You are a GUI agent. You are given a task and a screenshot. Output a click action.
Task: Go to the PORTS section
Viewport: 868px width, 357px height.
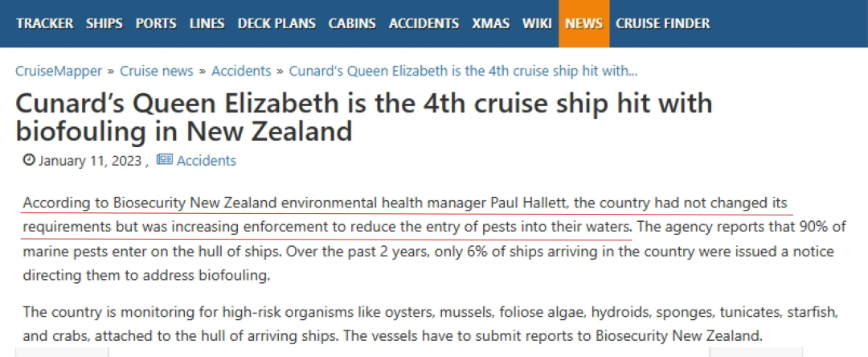(x=156, y=23)
